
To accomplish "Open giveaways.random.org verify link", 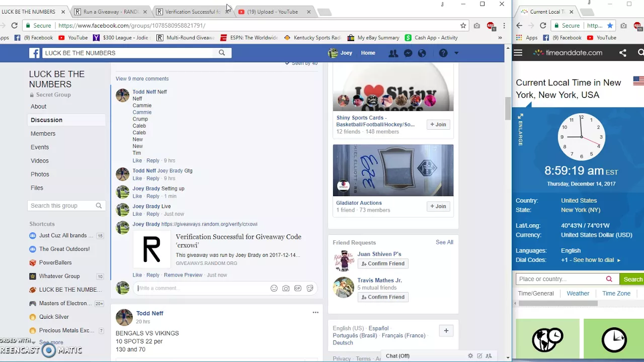I will tap(209, 224).
